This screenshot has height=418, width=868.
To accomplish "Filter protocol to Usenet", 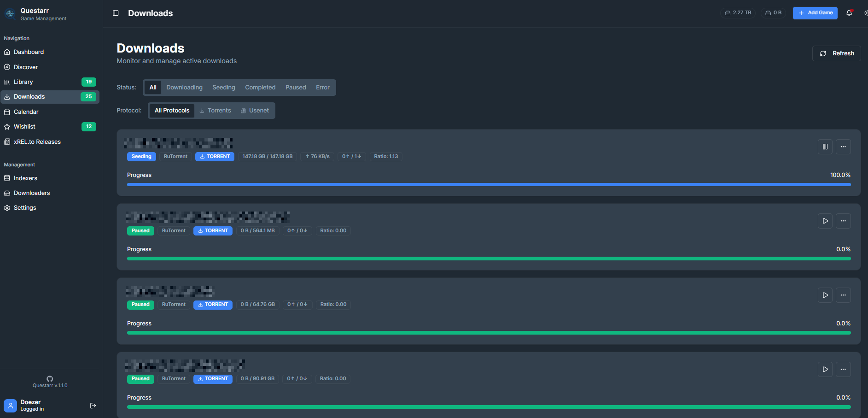I will point(255,111).
